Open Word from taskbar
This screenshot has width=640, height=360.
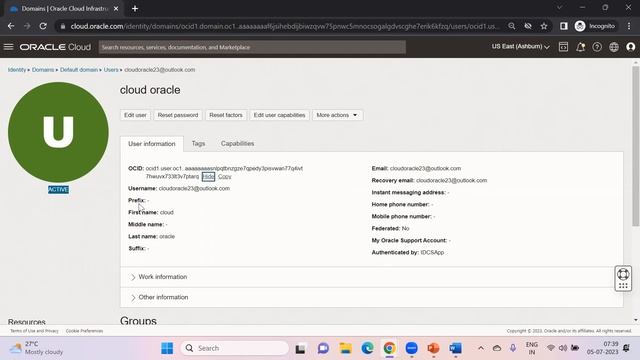tap(455, 348)
